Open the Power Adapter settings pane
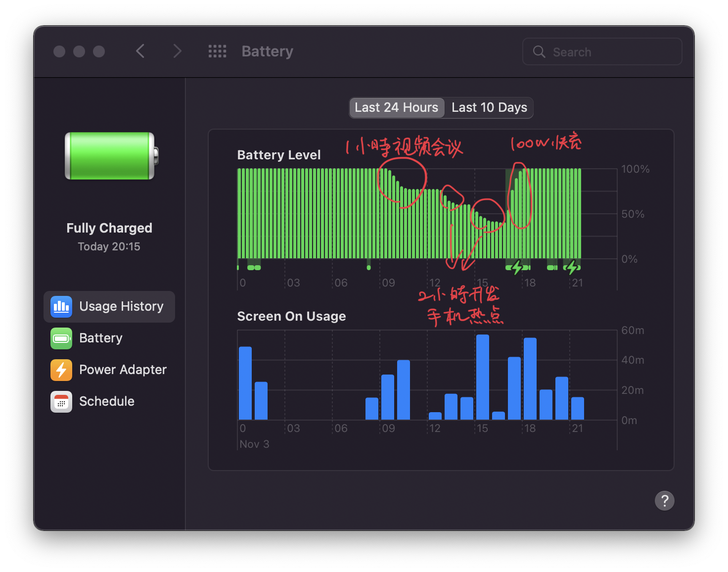Viewport: 728px width, 572px height. (123, 370)
